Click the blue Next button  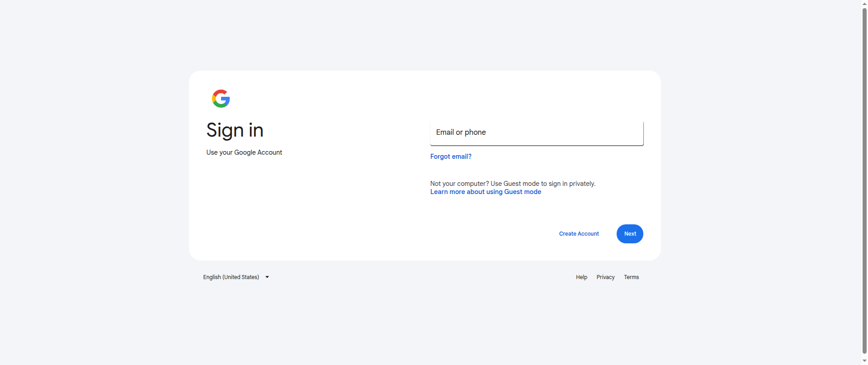[630, 234]
